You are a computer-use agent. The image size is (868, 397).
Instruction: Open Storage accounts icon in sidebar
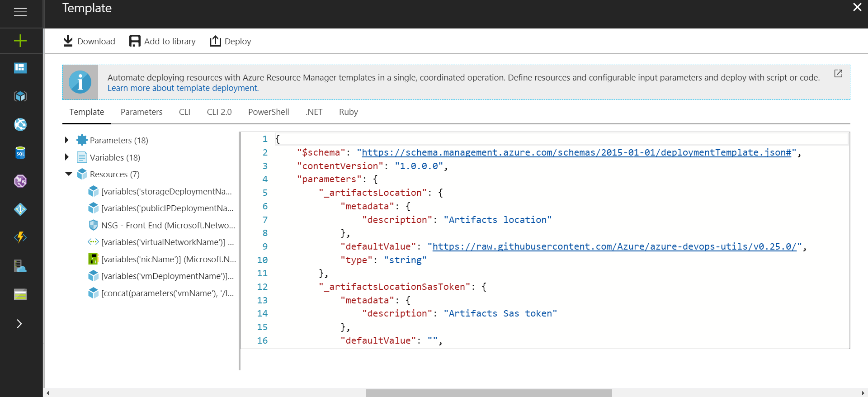20,294
